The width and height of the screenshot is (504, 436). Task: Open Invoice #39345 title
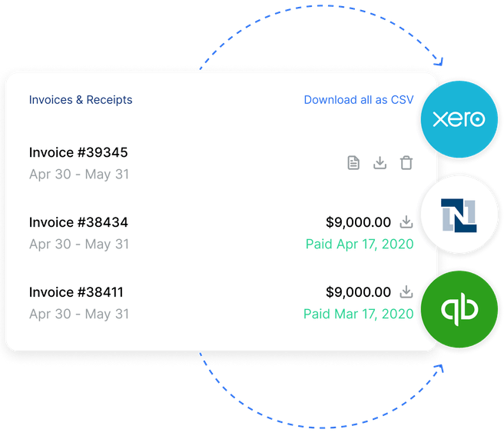tap(78, 152)
